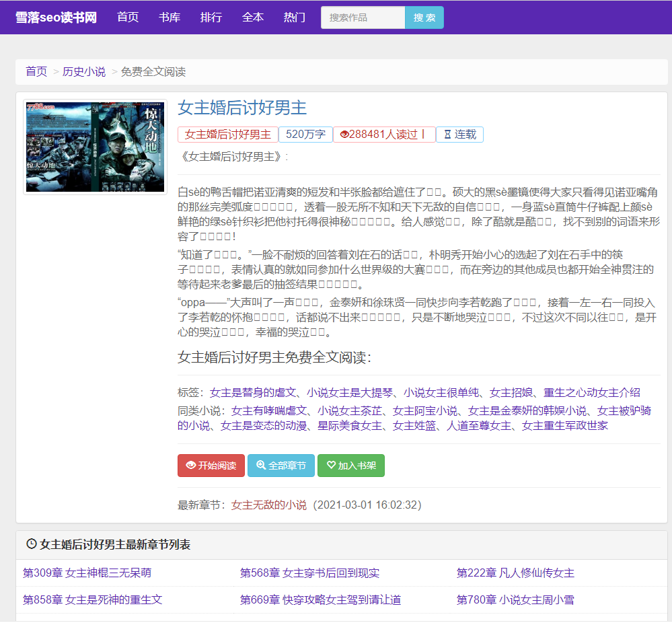Click the book title 女主婚后讨好男主 heading
The width and height of the screenshot is (672, 623).
pyautogui.click(x=242, y=108)
